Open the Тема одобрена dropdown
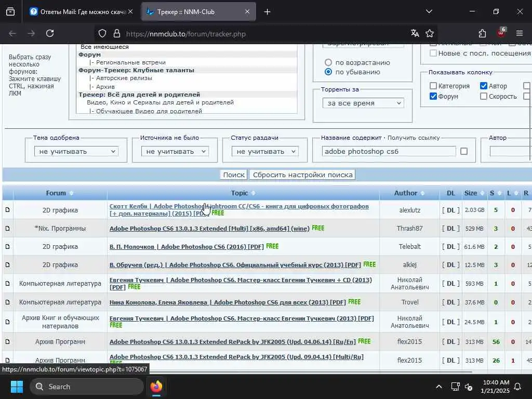Viewport: 532px width, 399px height. click(x=76, y=151)
